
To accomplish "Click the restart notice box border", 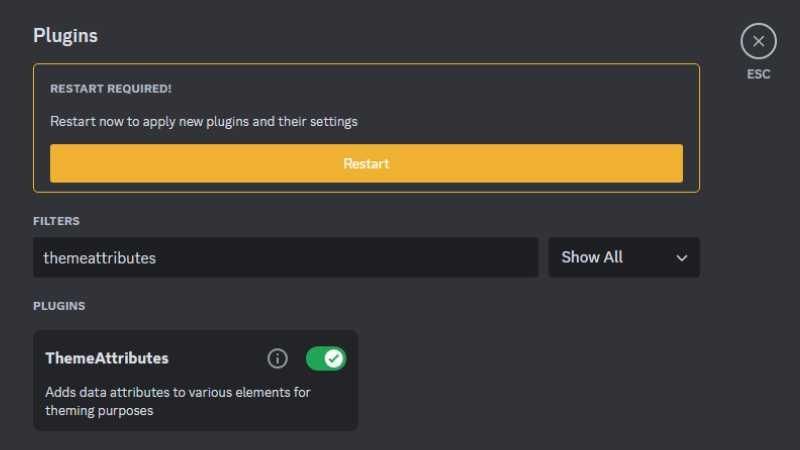I will pos(366,65).
